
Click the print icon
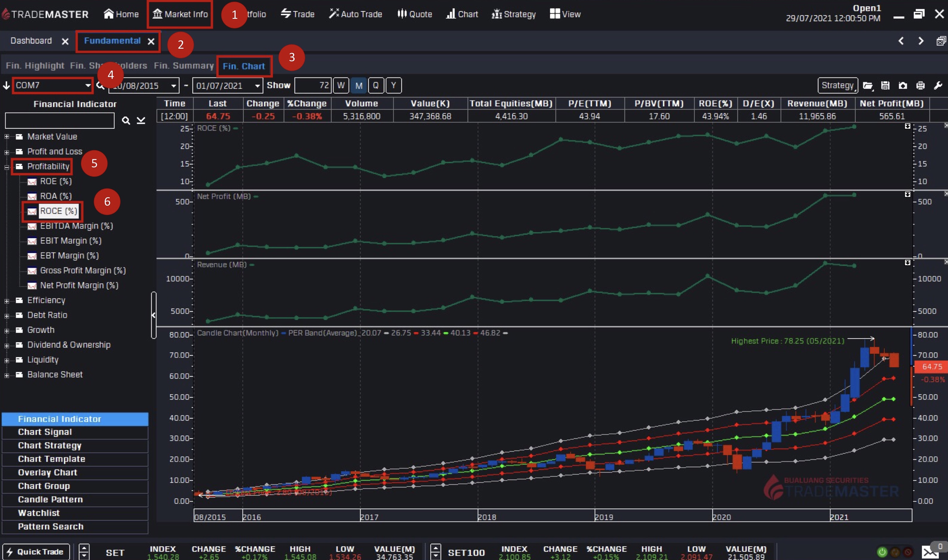point(920,86)
